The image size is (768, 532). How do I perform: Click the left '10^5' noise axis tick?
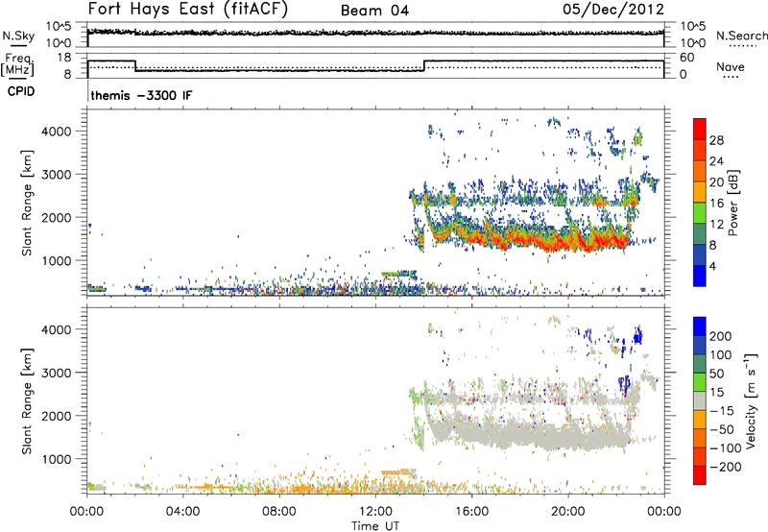click(x=59, y=27)
